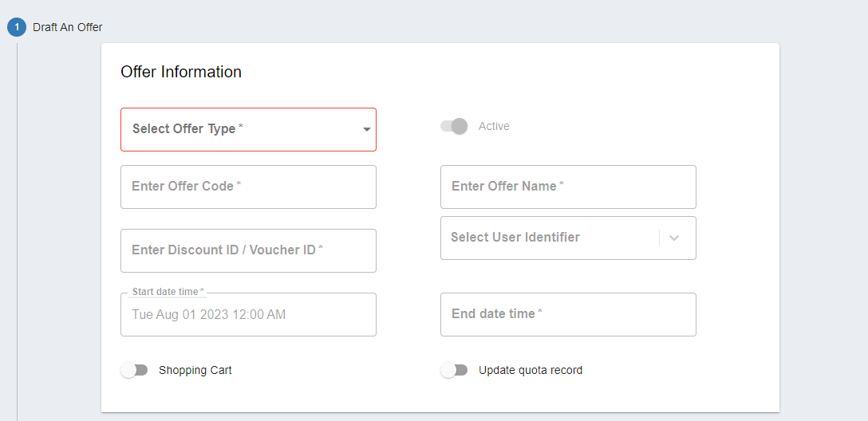This screenshot has width=868, height=421.
Task: Click the Discount ID / Voucher ID field
Action: coord(248,250)
